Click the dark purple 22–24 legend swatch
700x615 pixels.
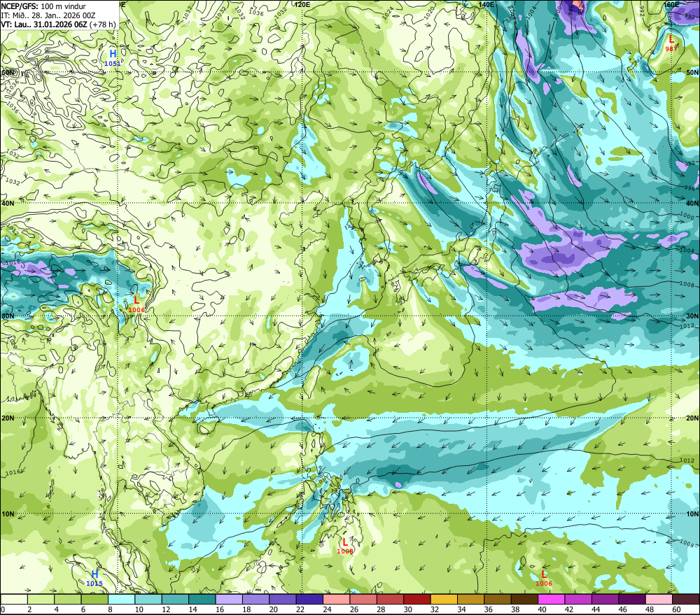coord(309,600)
